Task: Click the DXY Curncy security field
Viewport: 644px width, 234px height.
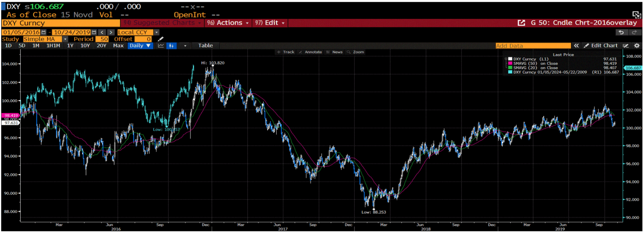Action: tap(61, 23)
